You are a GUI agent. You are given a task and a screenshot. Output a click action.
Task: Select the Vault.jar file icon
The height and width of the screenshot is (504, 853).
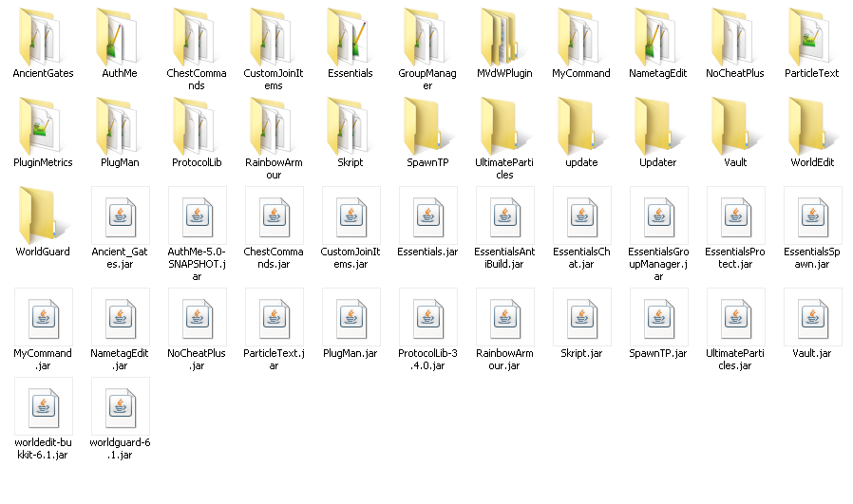pos(813,318)
